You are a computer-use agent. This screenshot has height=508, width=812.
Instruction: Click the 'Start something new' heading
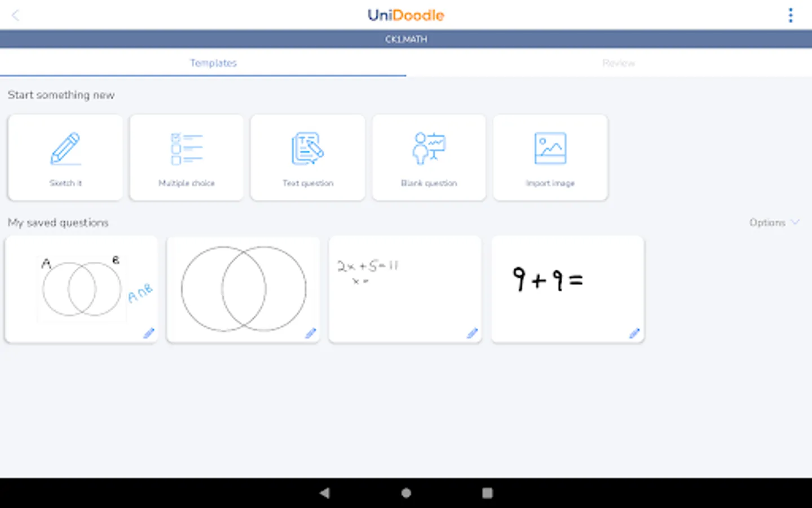(61, 95)
